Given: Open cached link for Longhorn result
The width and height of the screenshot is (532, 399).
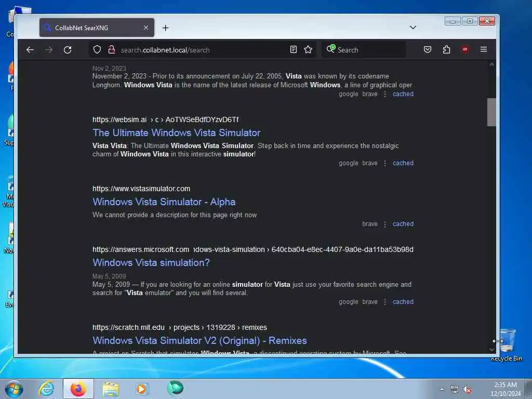Looking at the screenshot, I should tap(403, 94).
